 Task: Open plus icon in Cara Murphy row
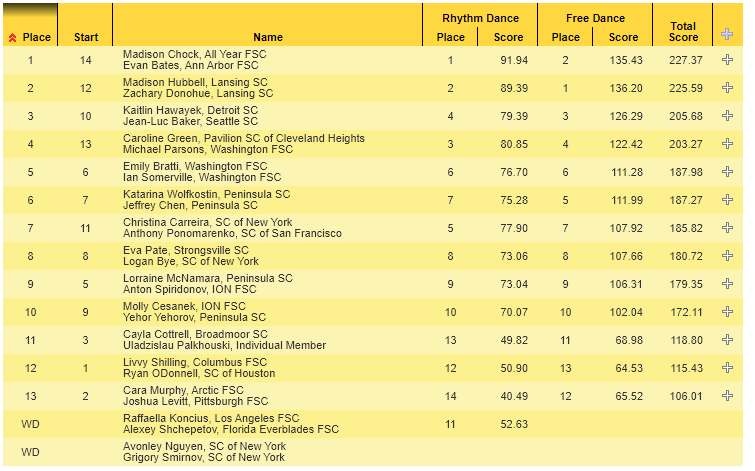[x=727, y=395]
